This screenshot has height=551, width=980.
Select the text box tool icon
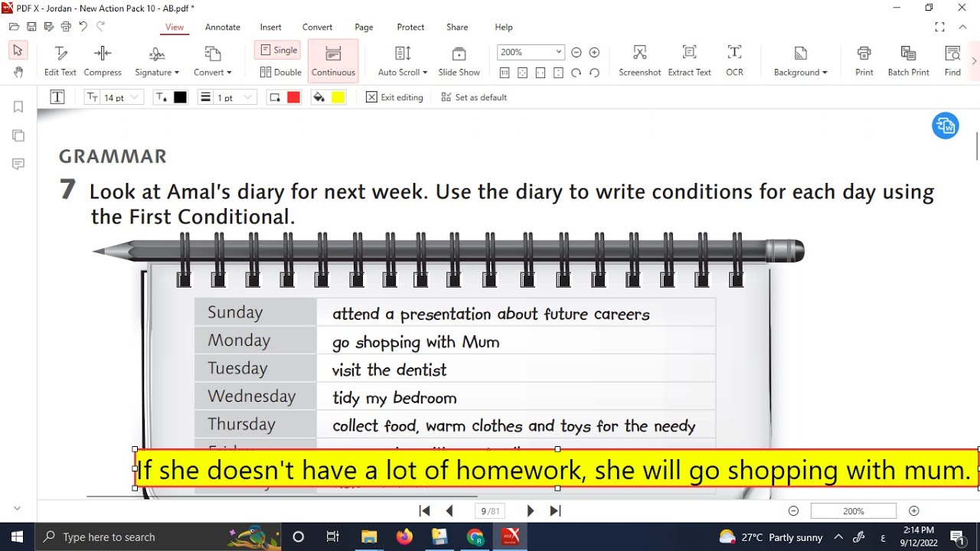[x=57, y=97]
